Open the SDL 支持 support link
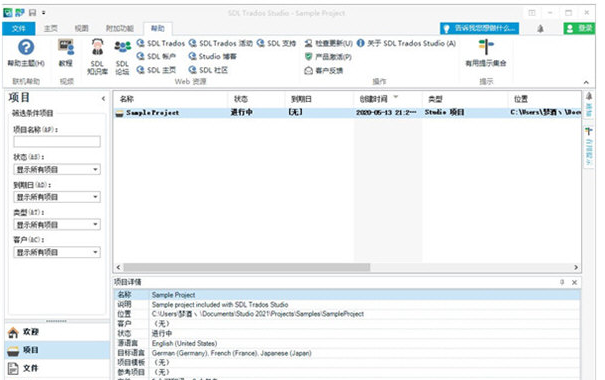Image resolution: width=605 pixels, height=380 pixels. [277, 43]
